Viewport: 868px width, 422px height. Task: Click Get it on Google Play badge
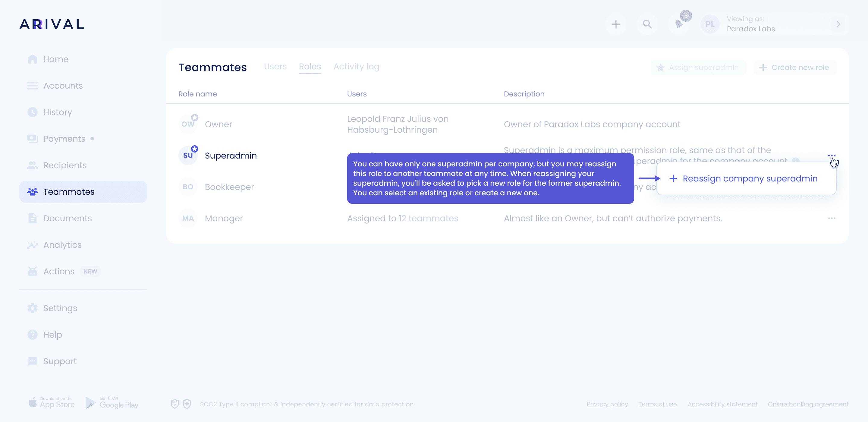coord(112,403)
